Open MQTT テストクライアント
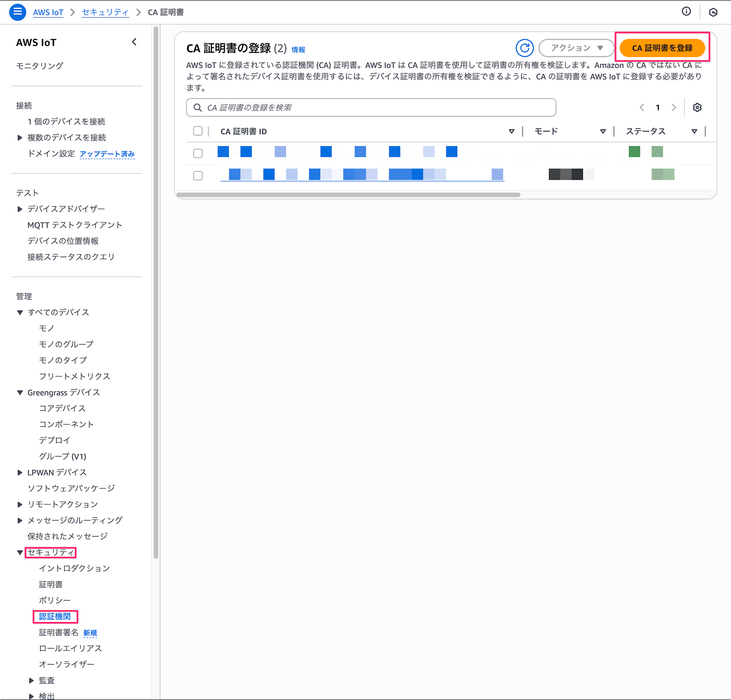Viewport: 731px width, 700px height. (75, 225)
